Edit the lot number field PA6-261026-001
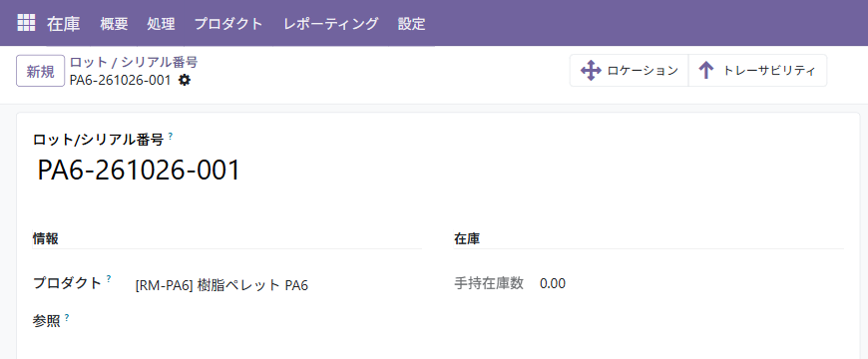This screenshot has width=868, height=359. click(x=139, y=170)
